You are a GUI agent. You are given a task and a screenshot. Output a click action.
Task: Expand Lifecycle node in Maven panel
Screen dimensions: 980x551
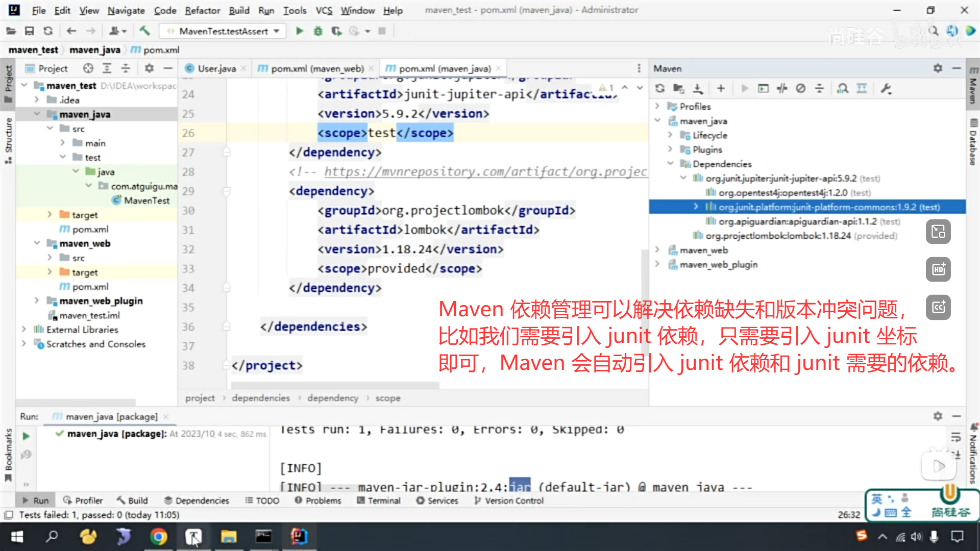(x=670, y=135)
